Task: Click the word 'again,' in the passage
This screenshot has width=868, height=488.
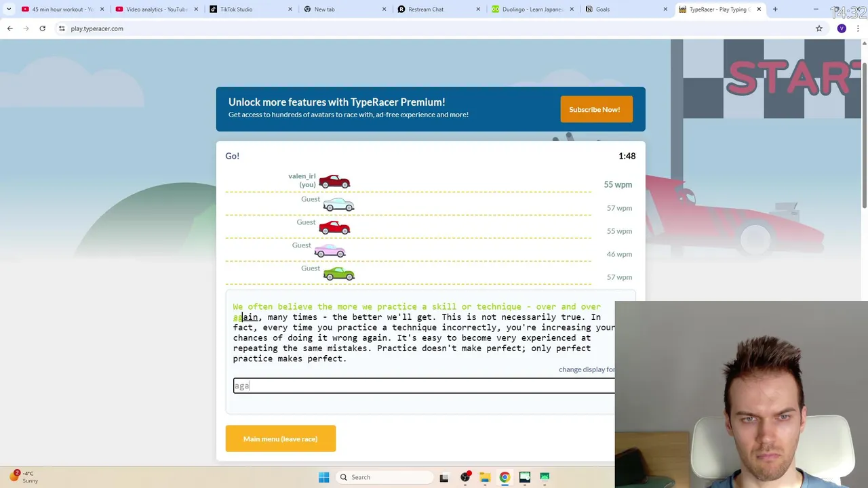Action: point(248,317)
